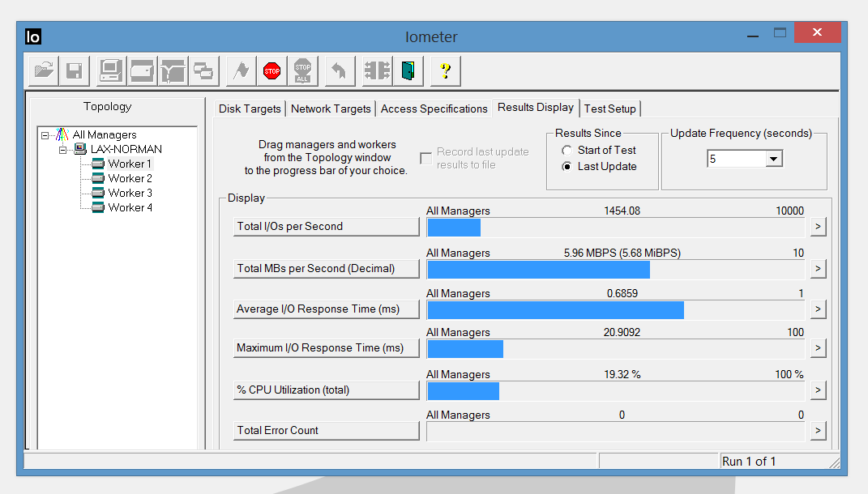The image size is (868, 494).
Task: Open chart arrow for % CPU Utilization
Action: 819,390
